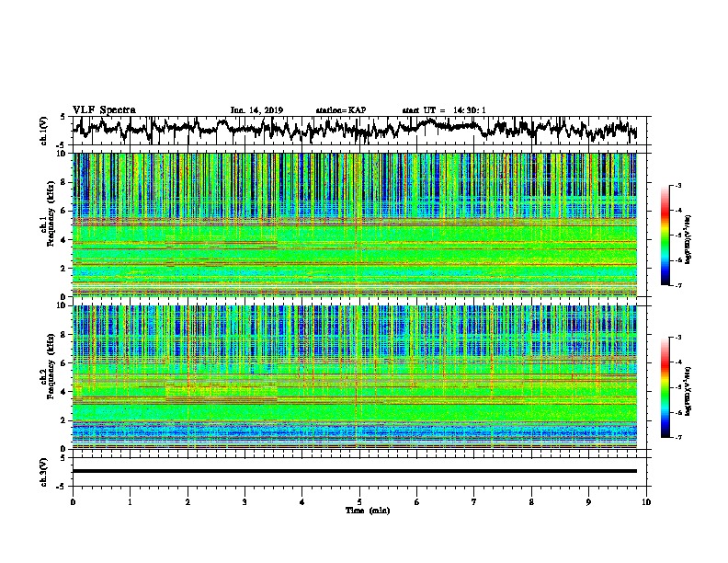Click the "ch.1(V)" waveform axis label

[44, 131]
